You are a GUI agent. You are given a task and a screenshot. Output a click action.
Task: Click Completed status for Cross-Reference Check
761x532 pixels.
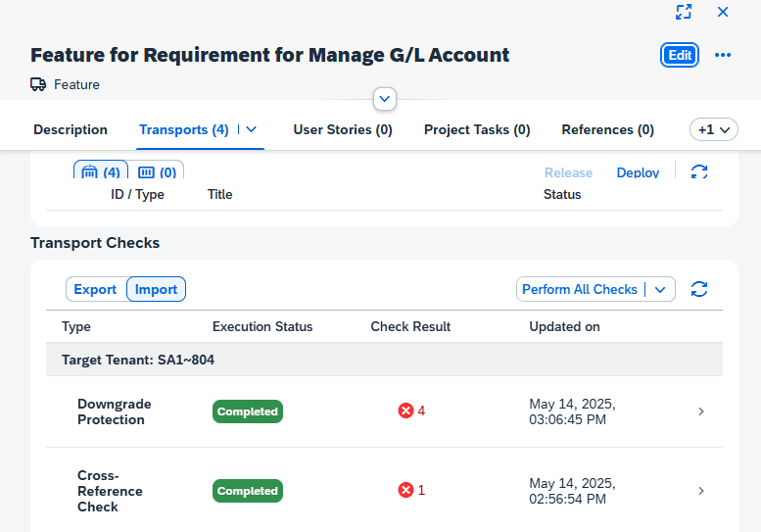tap(248, 491)
